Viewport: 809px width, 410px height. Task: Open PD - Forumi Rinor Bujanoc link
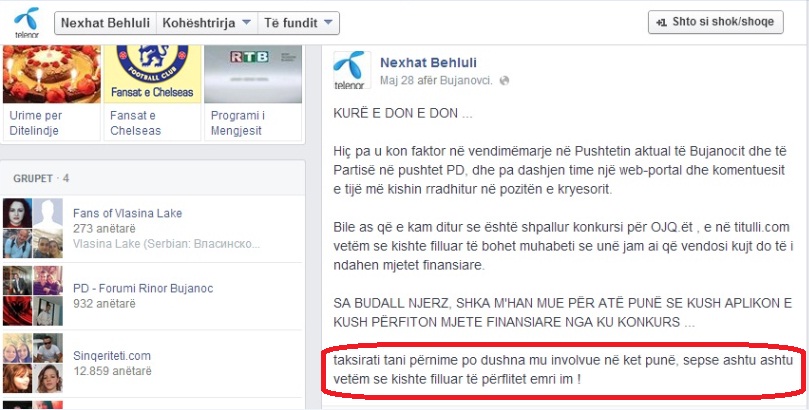[x=143, y=288]
